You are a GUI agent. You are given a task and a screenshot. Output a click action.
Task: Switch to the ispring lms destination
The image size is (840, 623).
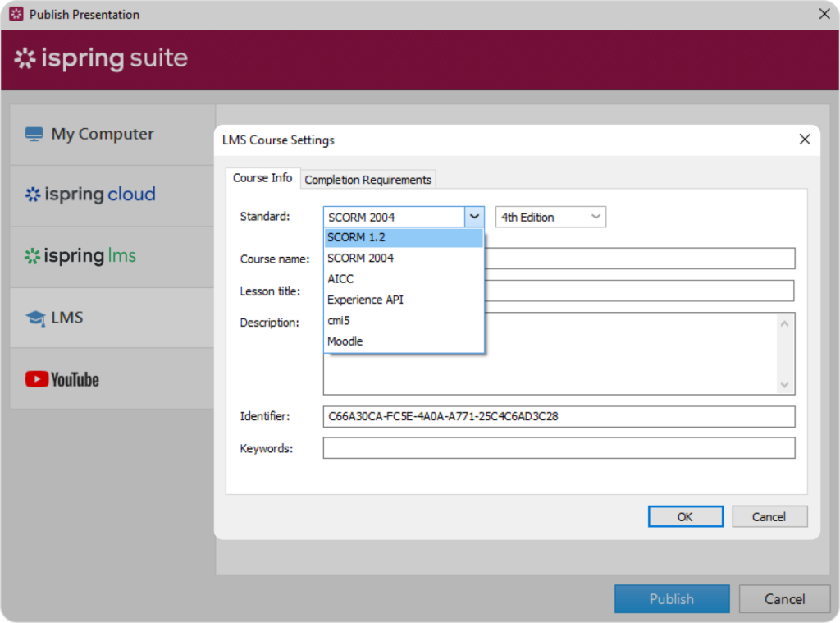pyautogui.click(x=112, y=258)
